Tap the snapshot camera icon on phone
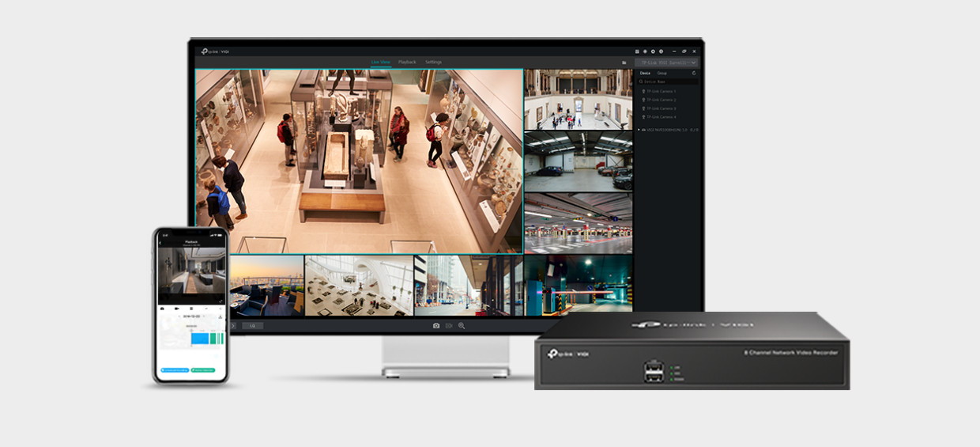This screenshot has width=980, height=447. (163, 308)
